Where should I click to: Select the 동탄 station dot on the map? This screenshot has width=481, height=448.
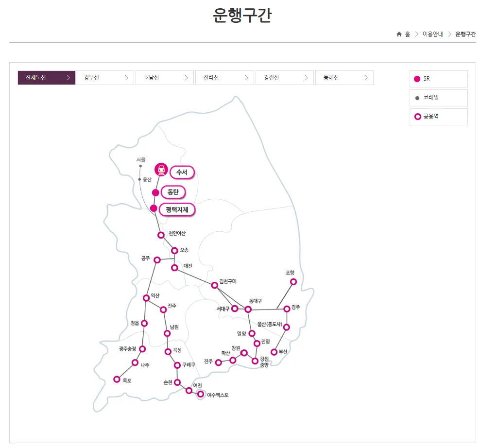click(x=156, y=192)
